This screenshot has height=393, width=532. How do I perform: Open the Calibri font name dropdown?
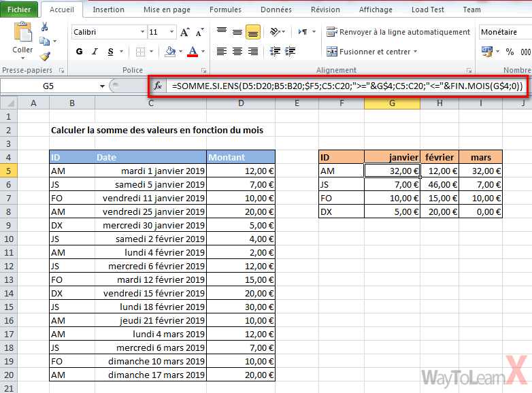142,32
